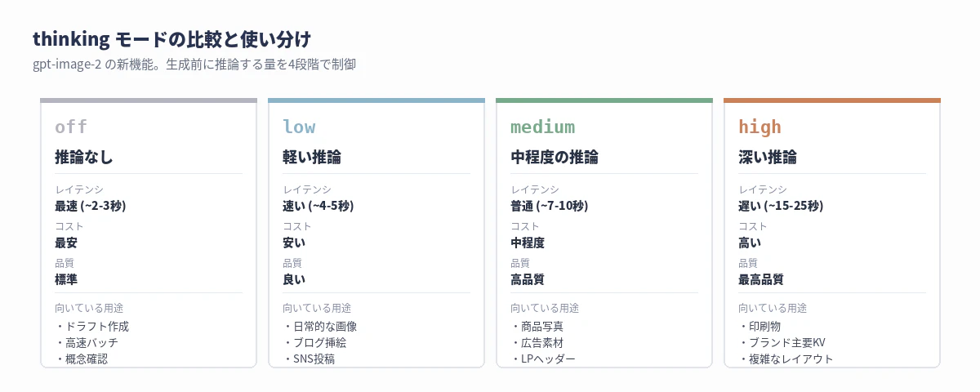Select the "遅い (~15-25秒)" latency value
Screen dimensions: 980x392
(780, 205)
